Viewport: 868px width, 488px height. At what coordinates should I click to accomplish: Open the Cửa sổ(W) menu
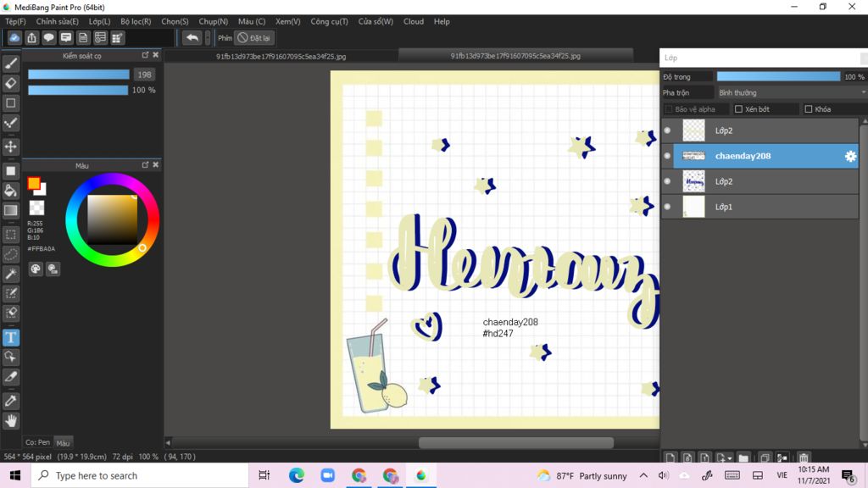pyautogui.click(x=376, y=21)
